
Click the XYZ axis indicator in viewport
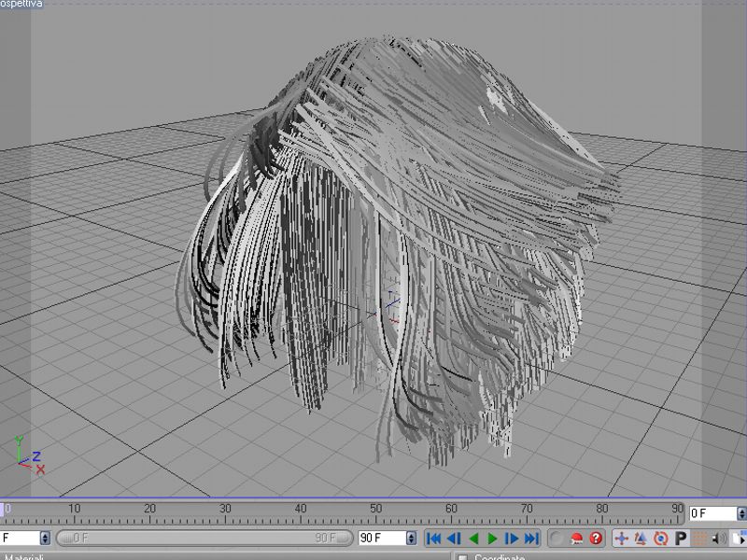click(30, 455)
